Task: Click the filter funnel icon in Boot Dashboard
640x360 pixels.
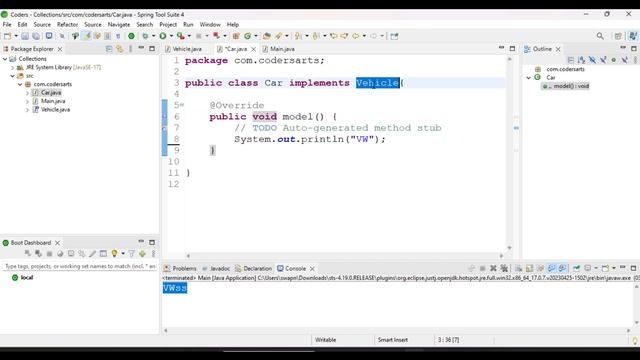Action: [131, 253]
